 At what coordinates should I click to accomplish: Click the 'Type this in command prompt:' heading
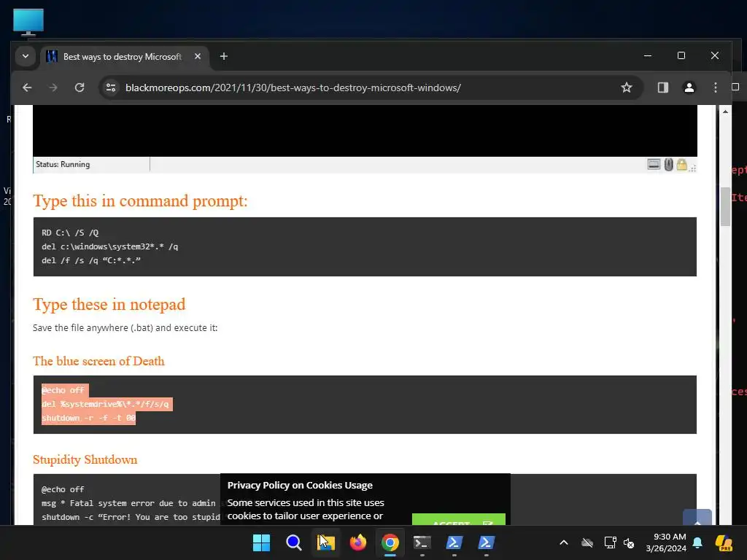[x=140, y=201]
